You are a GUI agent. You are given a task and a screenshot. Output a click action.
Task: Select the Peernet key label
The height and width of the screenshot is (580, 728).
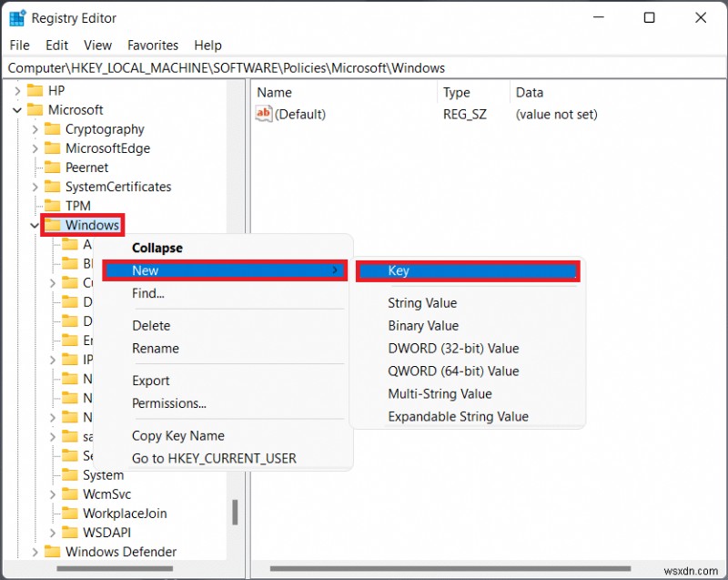pos(86,168)
